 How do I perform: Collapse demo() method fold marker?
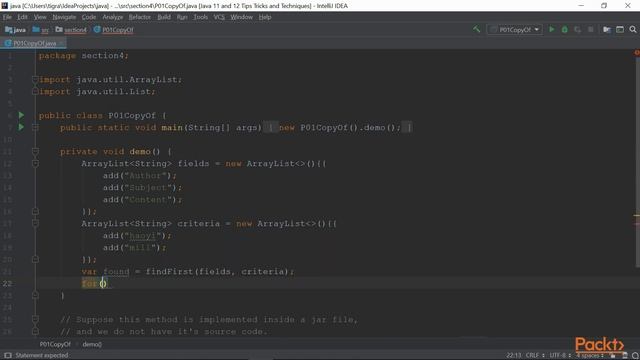tap(35, 151)
